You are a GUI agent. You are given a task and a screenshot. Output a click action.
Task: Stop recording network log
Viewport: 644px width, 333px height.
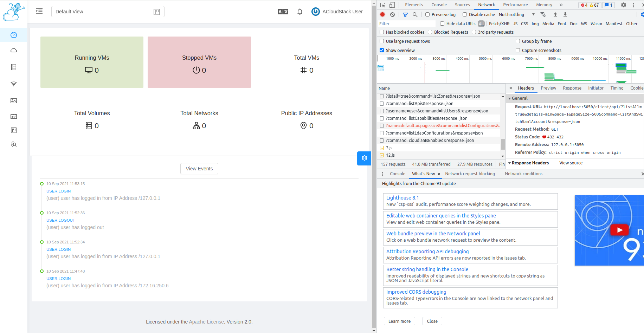tap(382, 14)
